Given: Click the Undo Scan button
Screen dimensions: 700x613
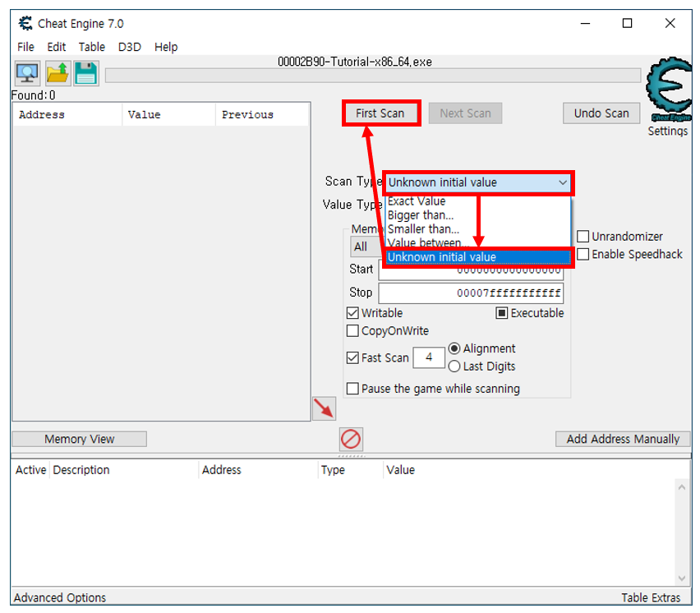Looking at the screenshot, I should [x=601, y=113].
